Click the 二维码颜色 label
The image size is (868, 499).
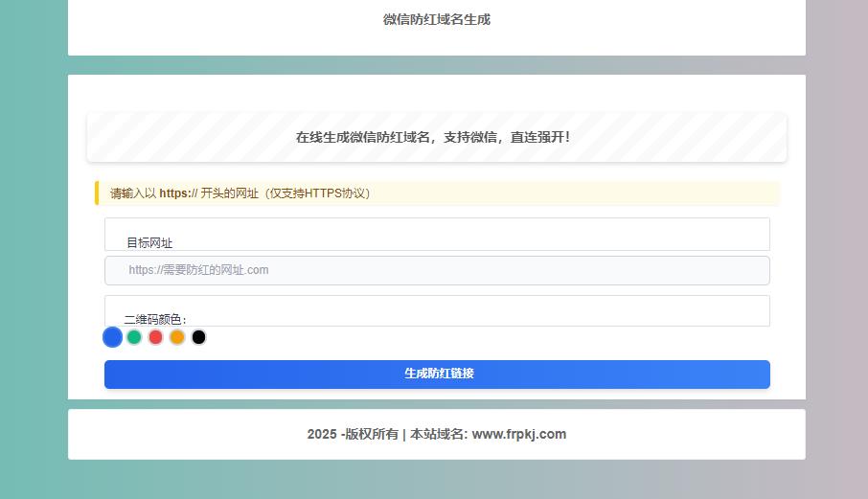(155, 319)
